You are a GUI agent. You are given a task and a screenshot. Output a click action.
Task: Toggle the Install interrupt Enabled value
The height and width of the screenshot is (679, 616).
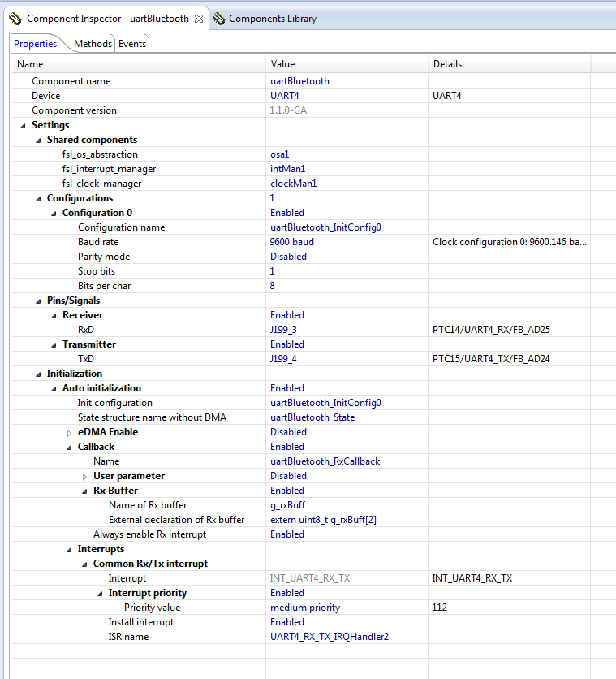point(287,622)
